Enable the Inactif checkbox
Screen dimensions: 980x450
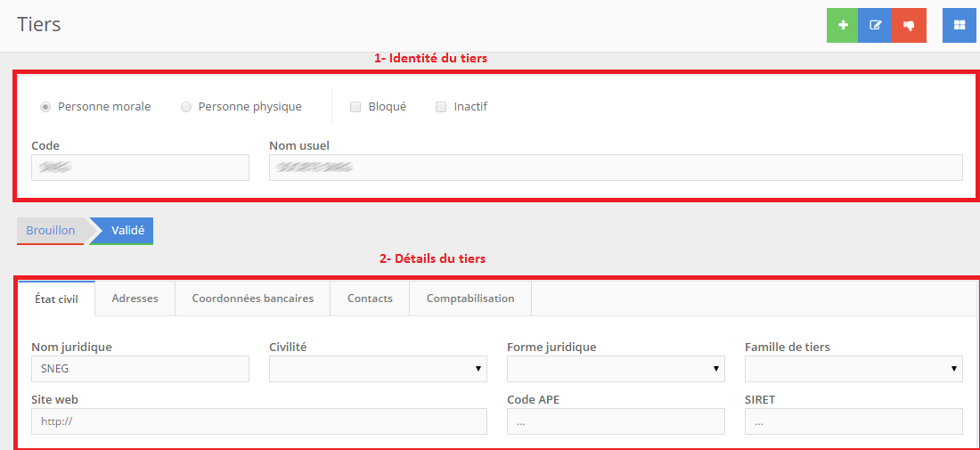coord(441,107)
